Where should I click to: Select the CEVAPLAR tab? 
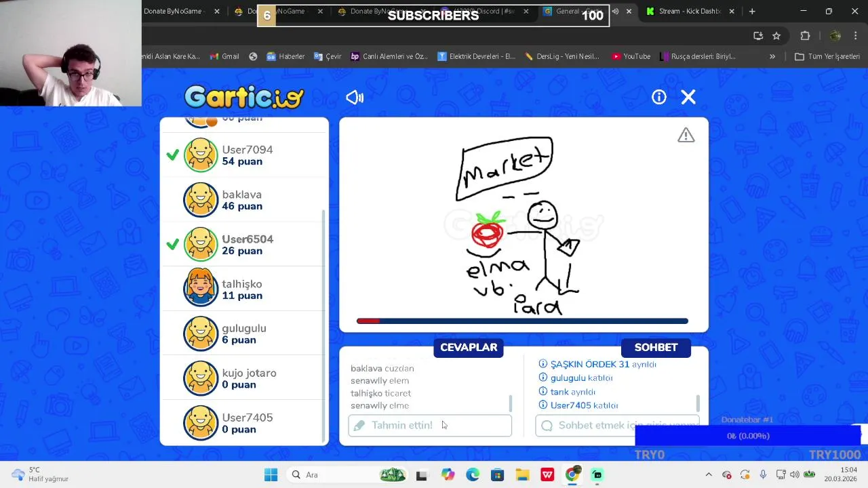pyautogui.click(x=469, y=347)
